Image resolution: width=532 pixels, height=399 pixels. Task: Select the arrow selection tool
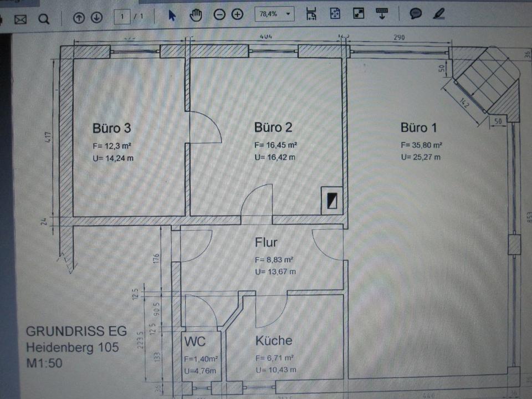(172, 16)
